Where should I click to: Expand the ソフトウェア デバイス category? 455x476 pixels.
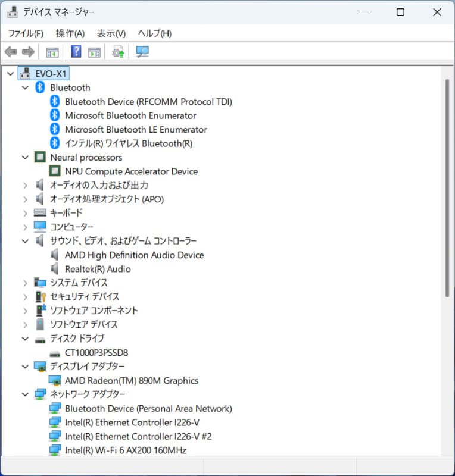(x=25, y=325)
